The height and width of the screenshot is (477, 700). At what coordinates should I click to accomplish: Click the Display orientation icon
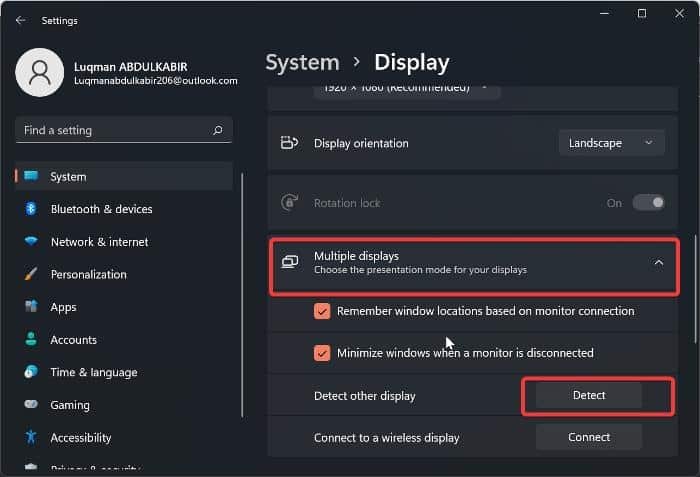pyautogui.click(x=289, y=143)
